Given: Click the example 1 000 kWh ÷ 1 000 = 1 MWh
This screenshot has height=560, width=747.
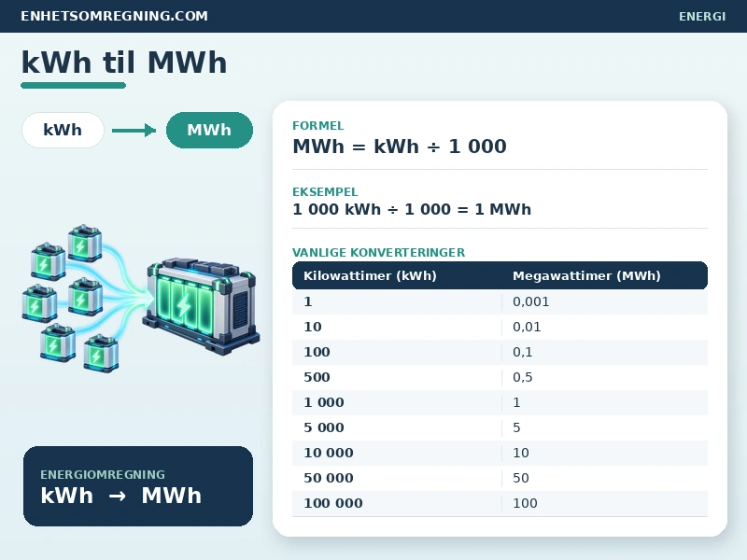Looking at the screenshot, I should [412, 209].
